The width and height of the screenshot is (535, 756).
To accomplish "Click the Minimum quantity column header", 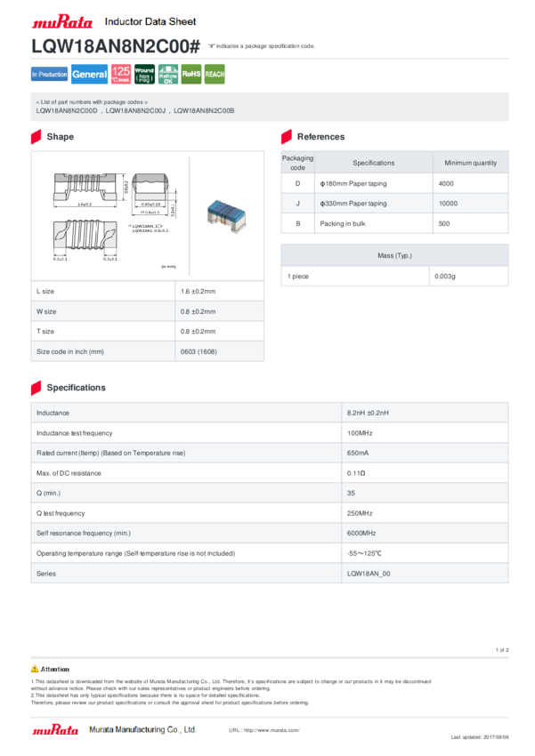I will coord(470,163).
